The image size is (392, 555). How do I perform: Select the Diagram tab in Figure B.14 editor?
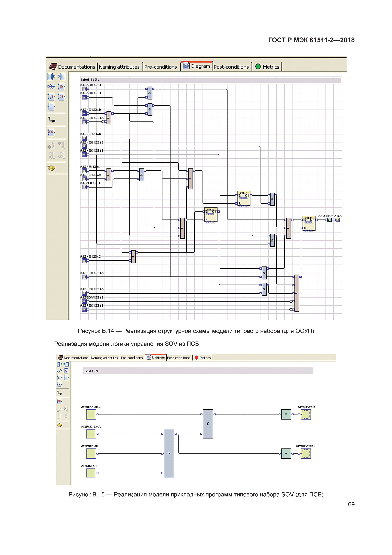pos(196,66)
